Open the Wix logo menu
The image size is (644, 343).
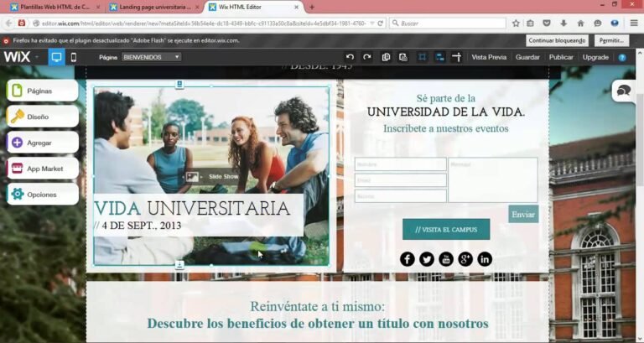(x=21, y=57)
